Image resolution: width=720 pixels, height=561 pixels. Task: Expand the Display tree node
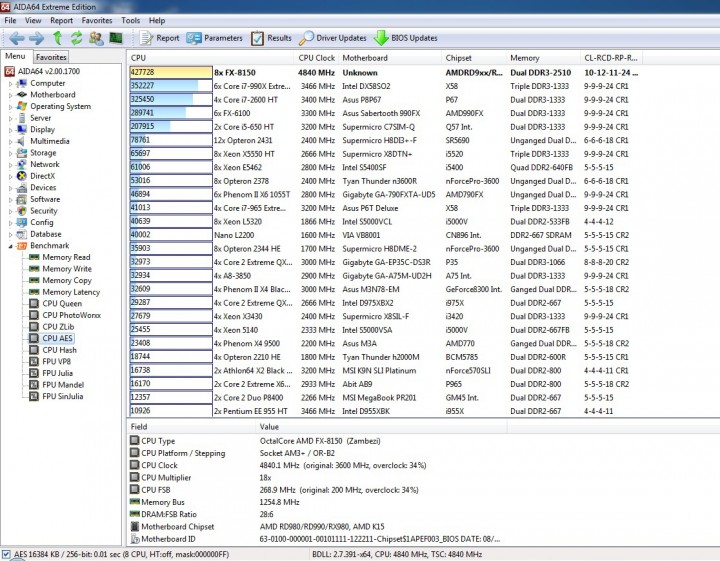[11, 130]
